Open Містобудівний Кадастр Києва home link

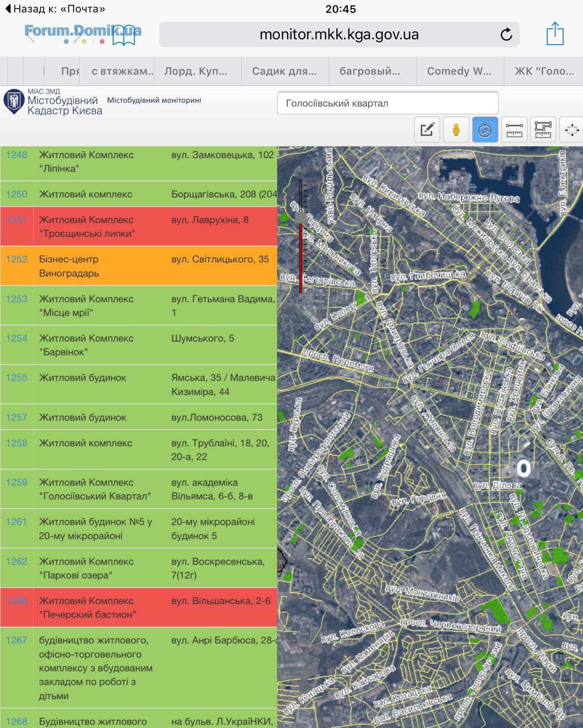pos(65,105)
